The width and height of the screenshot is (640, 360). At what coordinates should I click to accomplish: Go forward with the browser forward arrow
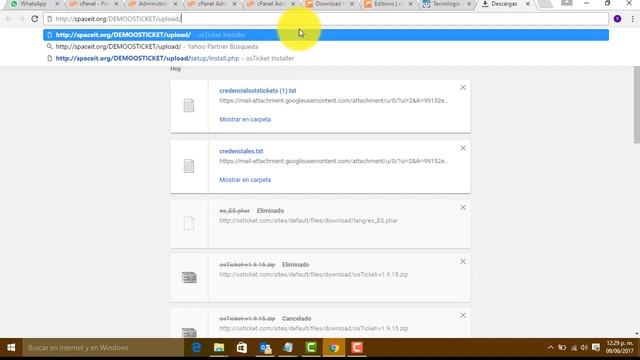(21, 19)
